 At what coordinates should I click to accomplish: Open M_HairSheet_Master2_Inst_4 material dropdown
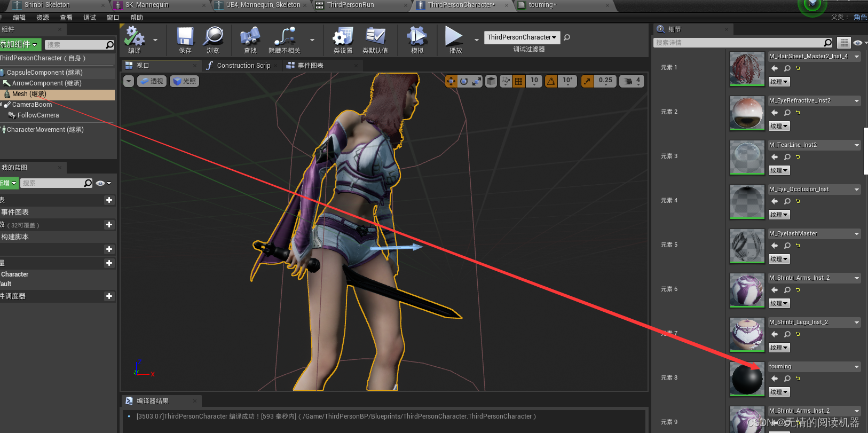coord(814,57)
